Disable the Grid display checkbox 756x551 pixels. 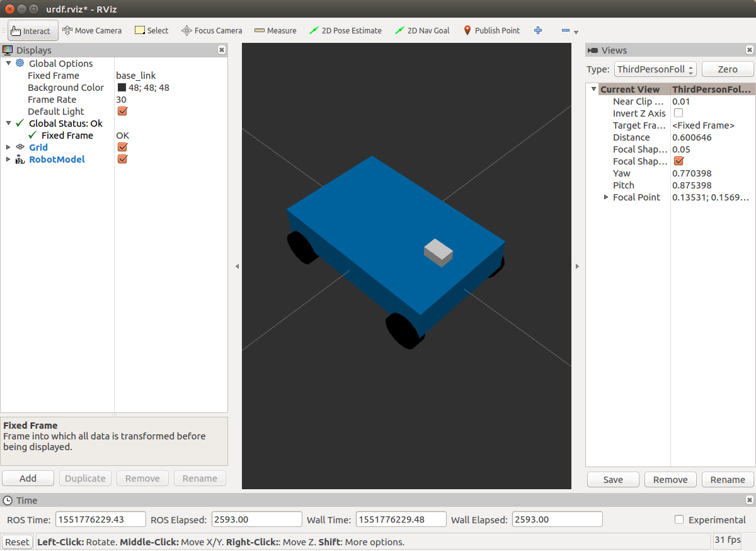(x=123, y=147)
